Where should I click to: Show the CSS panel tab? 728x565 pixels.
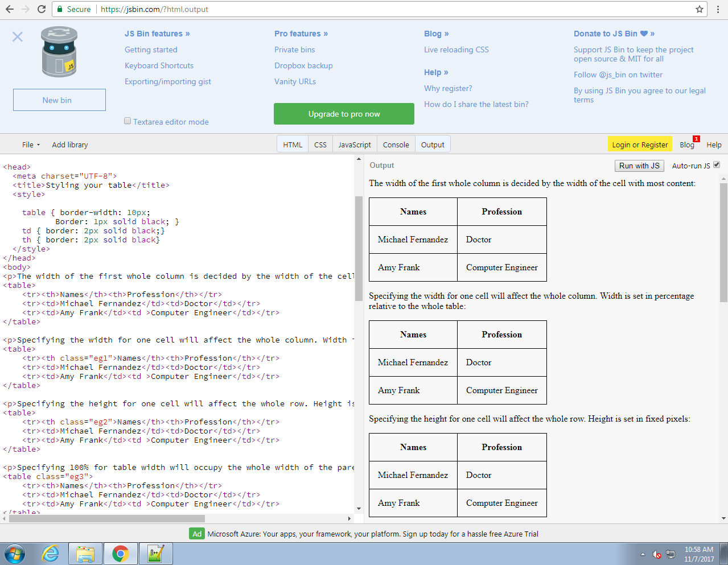[320, 145]
